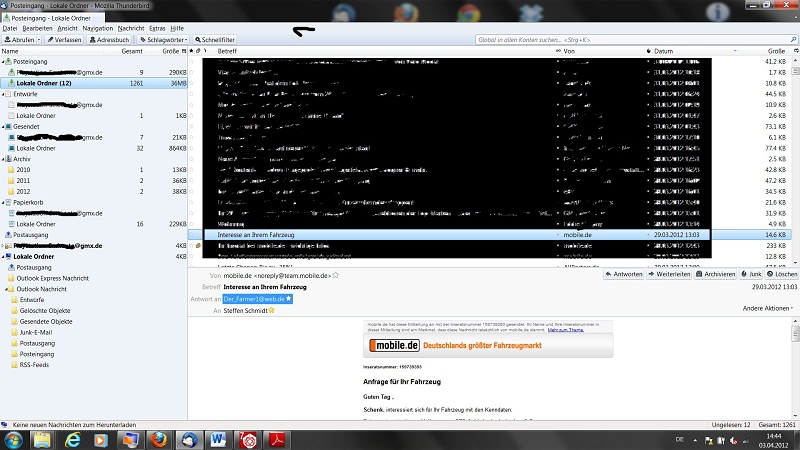Click Weiterleiten to forward message
The height and width of the screenshot is (450, 800).
click(669, 274)
